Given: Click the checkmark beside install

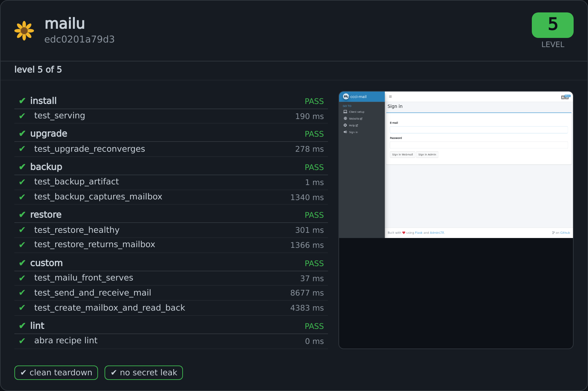Looking at the screenshot, I should click(x=22, y=101).
